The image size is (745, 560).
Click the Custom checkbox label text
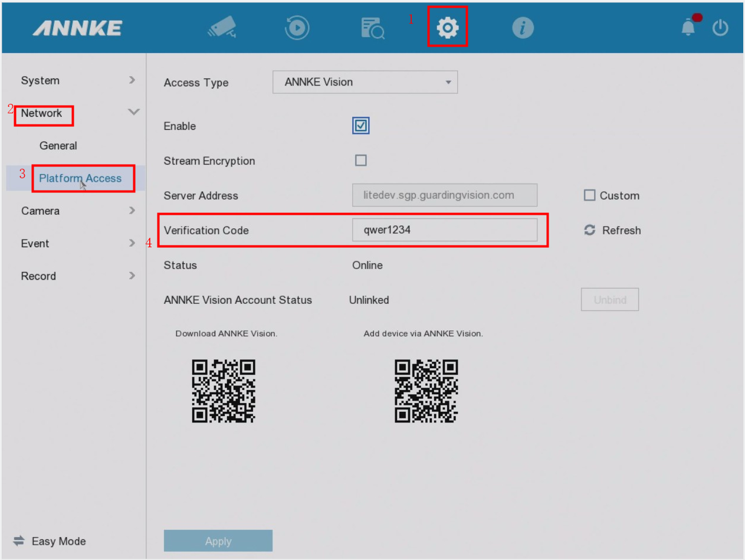619,195
